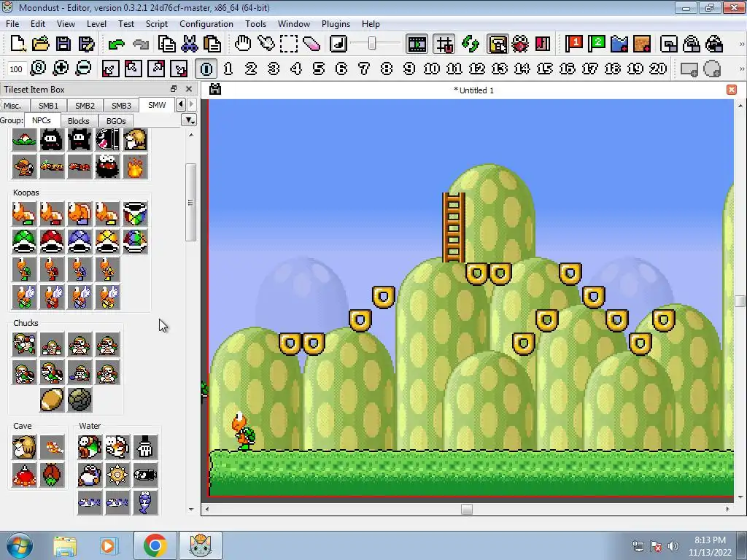Click the volume speaker tray icon
The width and height of the screenshot is (747, 560).
pos(673,546)
